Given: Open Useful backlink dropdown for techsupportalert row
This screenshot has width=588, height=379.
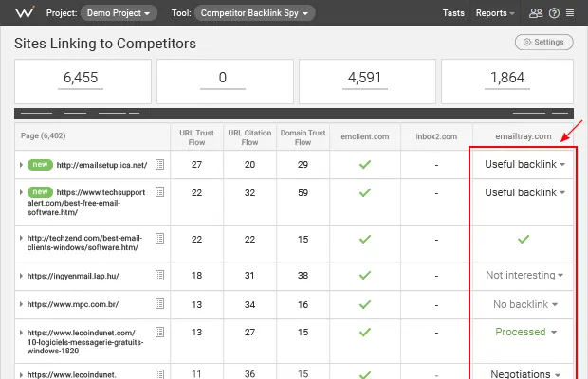Looking at the screenshot, I should (524, 192).
